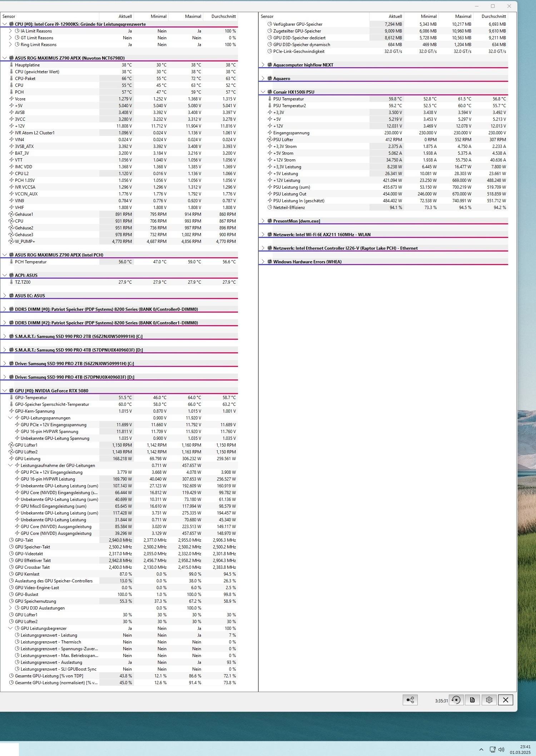Image resolution: width=536 pixels, height=756 pixels.
Task: Click the icon of the GPU Kernlast row
Action: click(x=11, y=574)
